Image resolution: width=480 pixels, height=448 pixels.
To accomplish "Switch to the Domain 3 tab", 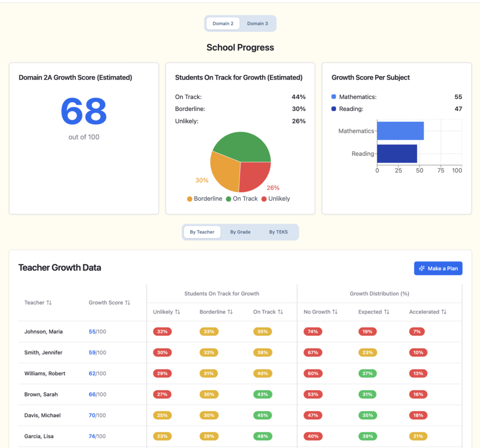I will 257,23.
